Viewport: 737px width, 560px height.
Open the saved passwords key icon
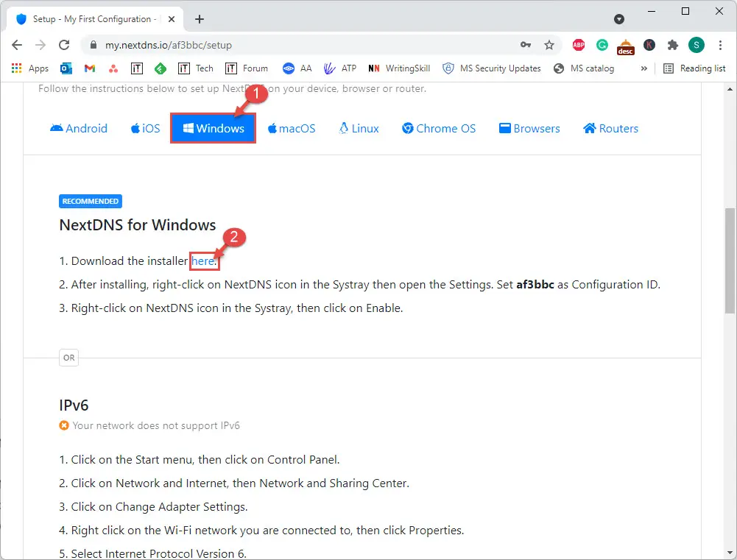point(526,45)
